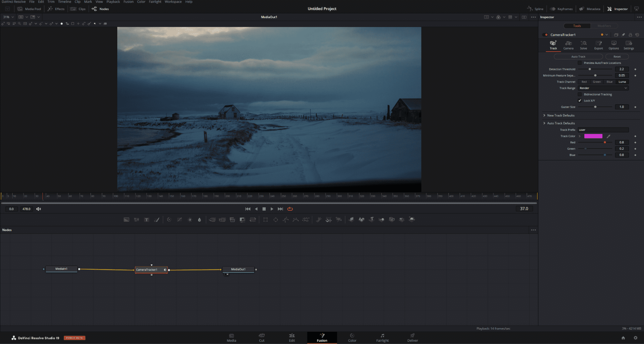Screen dimensions: 644x344
Task: Open the Track Range dropdown
Action: 603,88
